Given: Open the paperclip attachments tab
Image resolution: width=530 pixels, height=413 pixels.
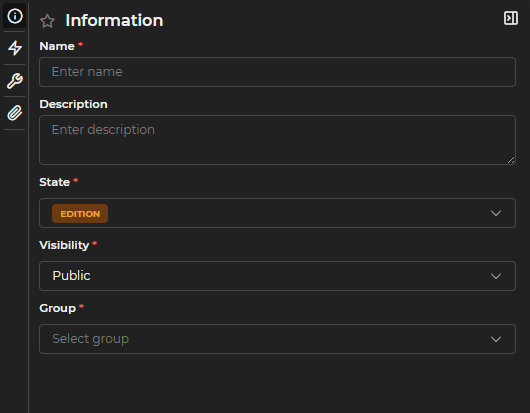Looking at the screenshot, I should (15, 113).
